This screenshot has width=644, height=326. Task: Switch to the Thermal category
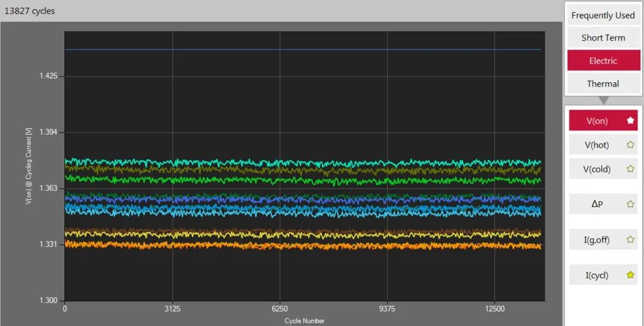(x=603, y=84)
